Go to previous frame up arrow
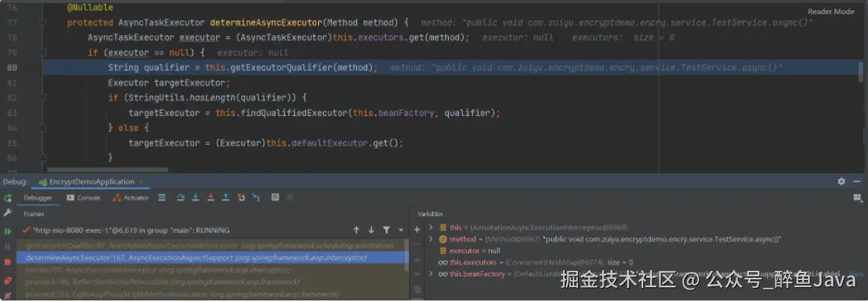868x302 pixels. (x=356, y=230)
